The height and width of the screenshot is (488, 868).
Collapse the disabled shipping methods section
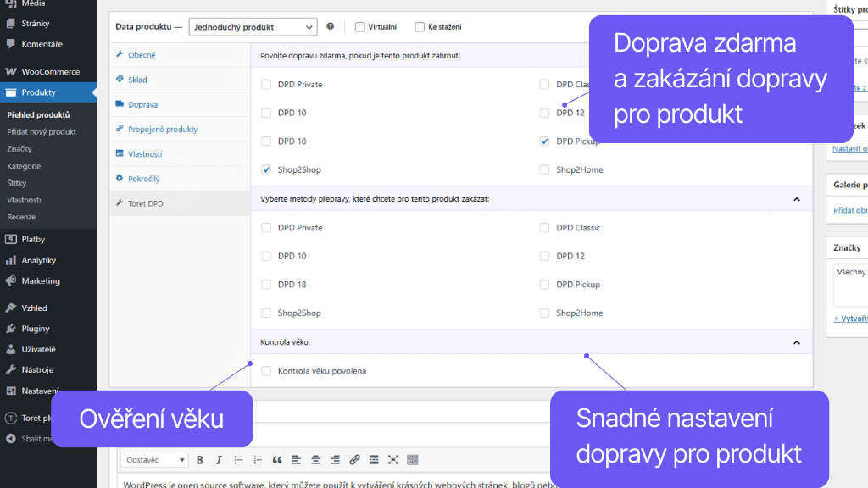point(797,199)
